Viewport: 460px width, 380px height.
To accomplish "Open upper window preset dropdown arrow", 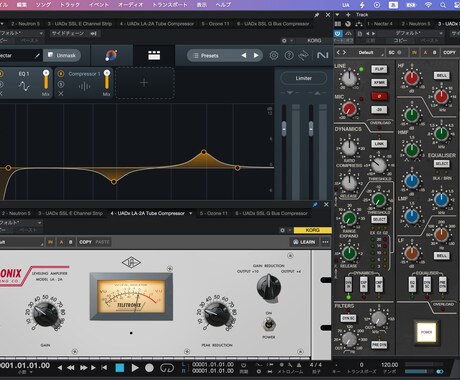I will click(41, 33).
